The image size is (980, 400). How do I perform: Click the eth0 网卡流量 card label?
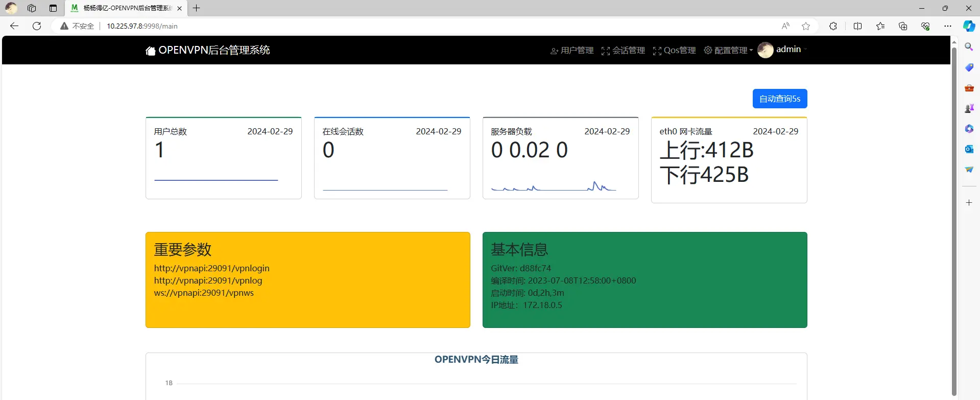[686, 131]
